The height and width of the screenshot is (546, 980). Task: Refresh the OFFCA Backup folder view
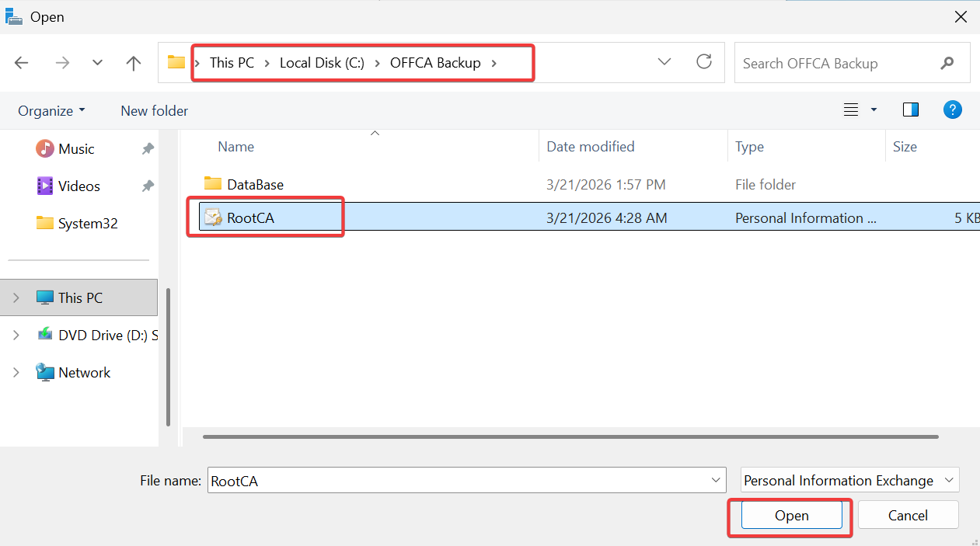coord(704,62)
